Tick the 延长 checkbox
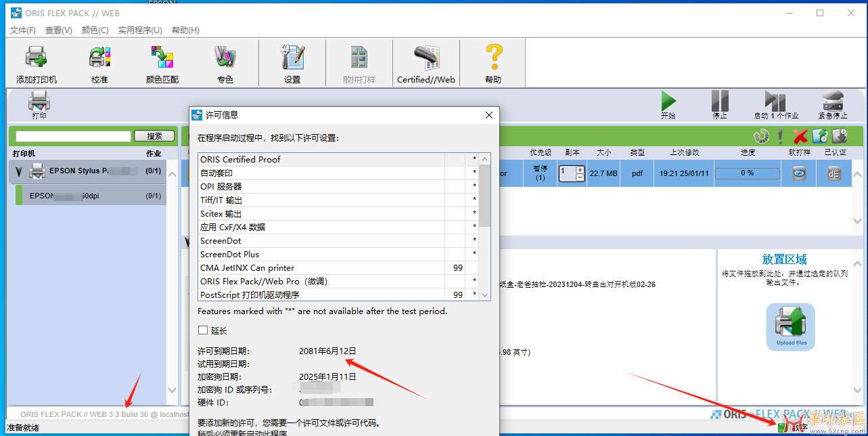This screenshot has width=868, height=436. pyautogui.click(x=203, y=330)
